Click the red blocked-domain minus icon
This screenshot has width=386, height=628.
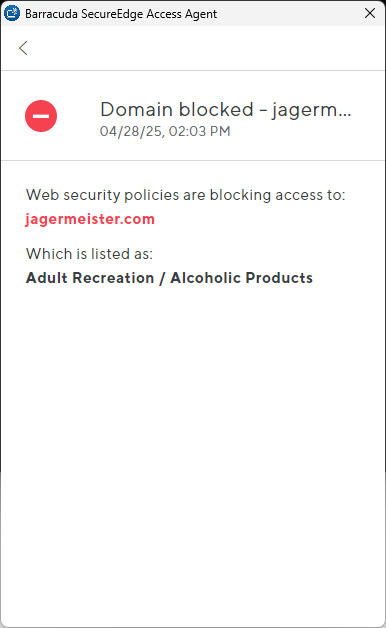point(41,116)
